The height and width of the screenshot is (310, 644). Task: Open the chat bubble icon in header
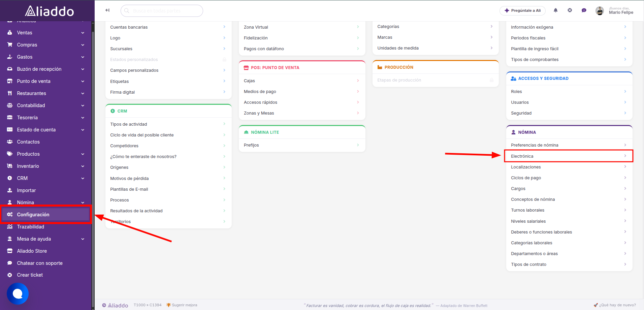(x=584, y=10)
